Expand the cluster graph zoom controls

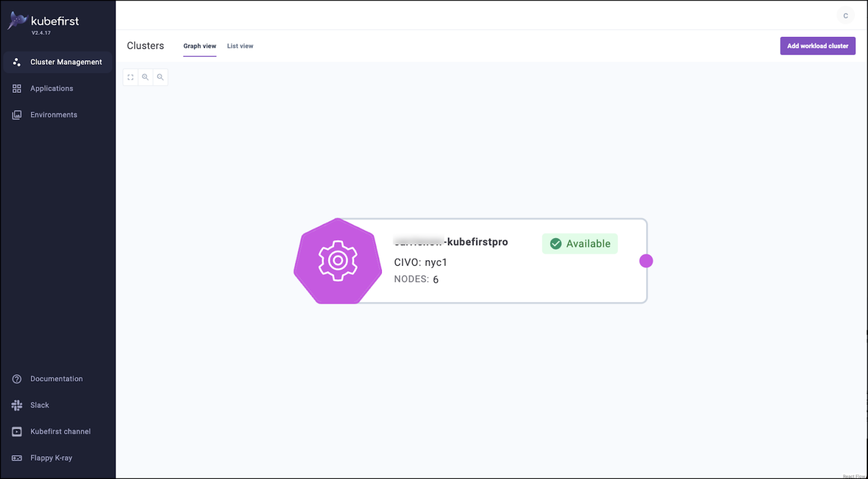point(130,77)
